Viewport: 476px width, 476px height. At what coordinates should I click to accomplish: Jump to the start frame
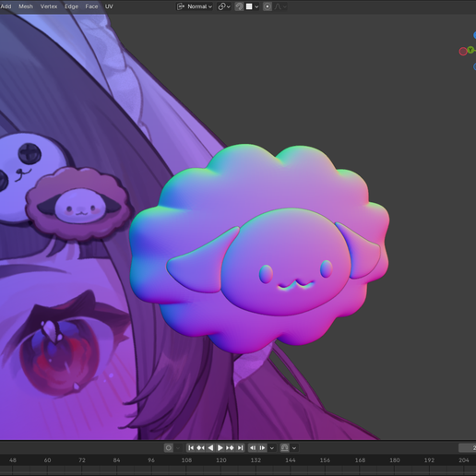click(x=191, y=447)
